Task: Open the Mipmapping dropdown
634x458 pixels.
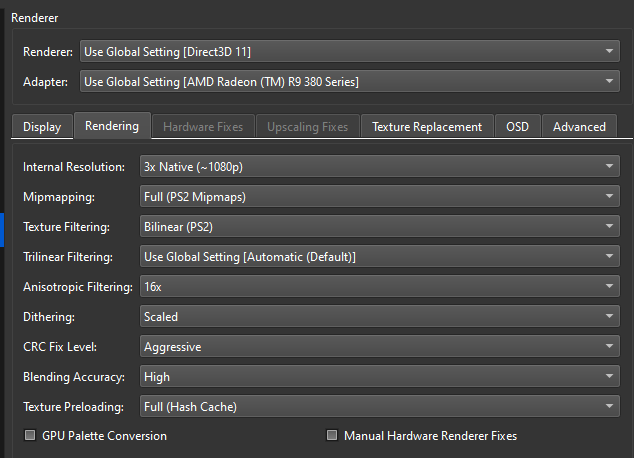Action: [x=379, y=197]
